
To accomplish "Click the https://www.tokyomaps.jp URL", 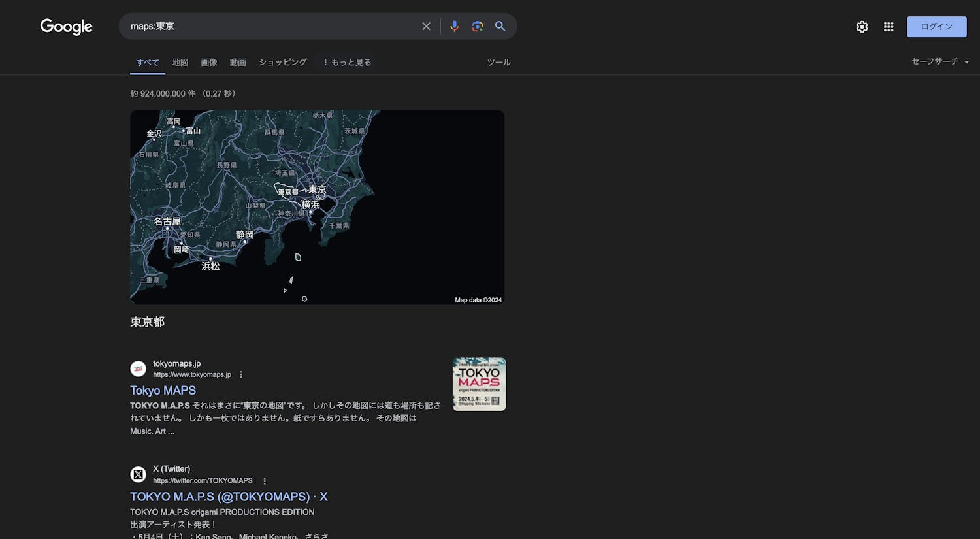I will pos(192,374).
